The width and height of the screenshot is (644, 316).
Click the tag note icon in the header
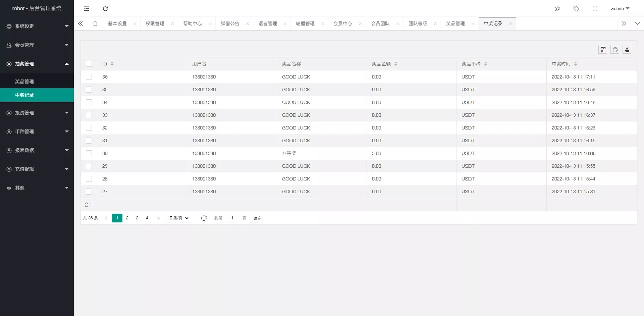point(576,9)
